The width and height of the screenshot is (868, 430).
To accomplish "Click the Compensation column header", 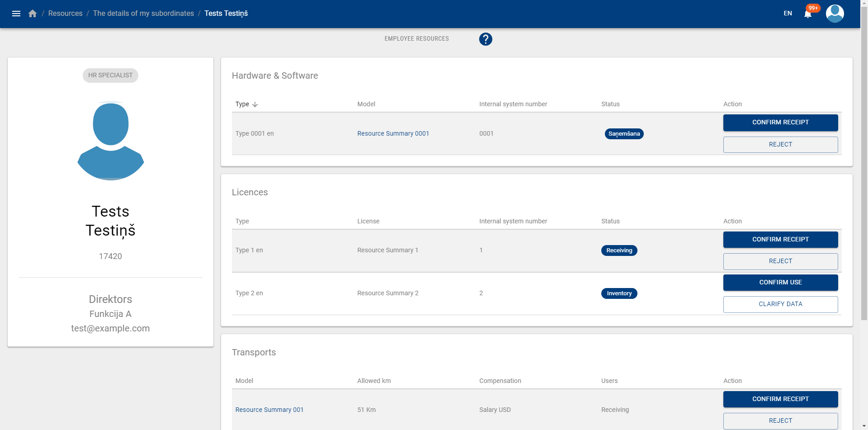I will [500, 381].
